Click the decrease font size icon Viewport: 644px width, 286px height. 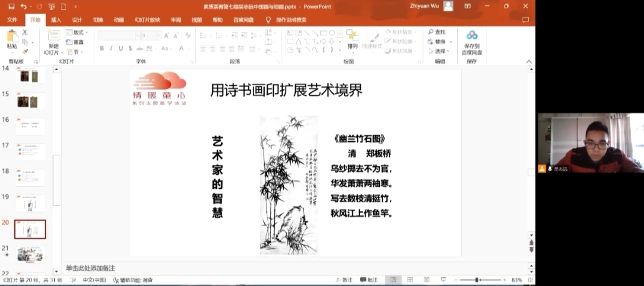tap(177, 36)
